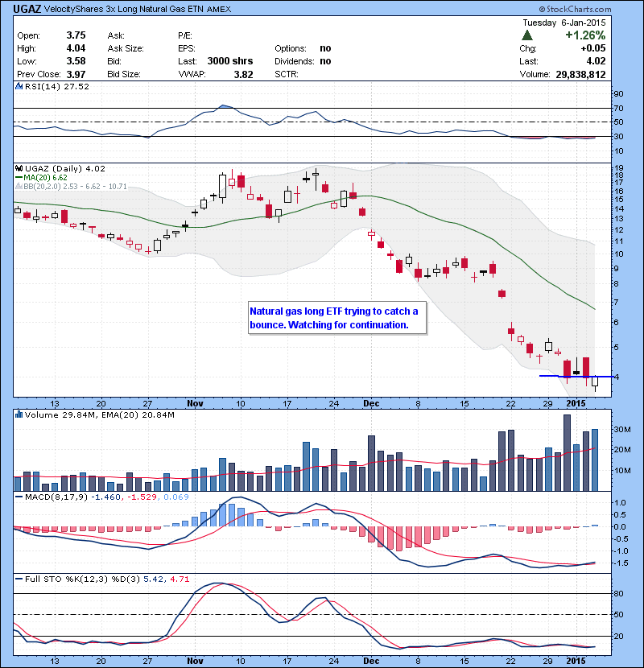This screenshot has width=644, height=668.
Task: Click the VWAP value 3.82
Action: (x=243, y=75)
